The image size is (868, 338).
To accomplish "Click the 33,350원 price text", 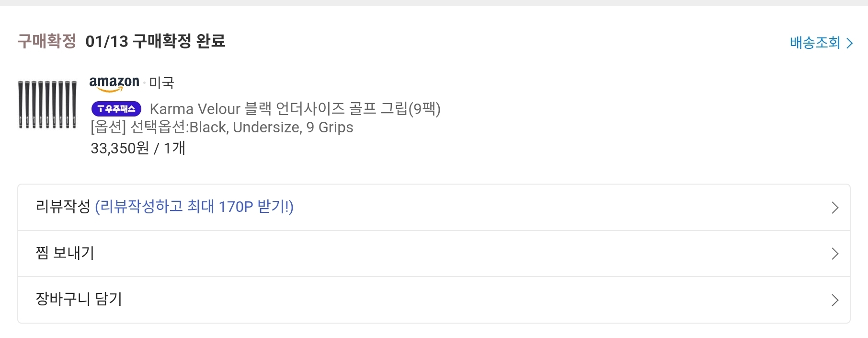I will (x=120, y=148).
